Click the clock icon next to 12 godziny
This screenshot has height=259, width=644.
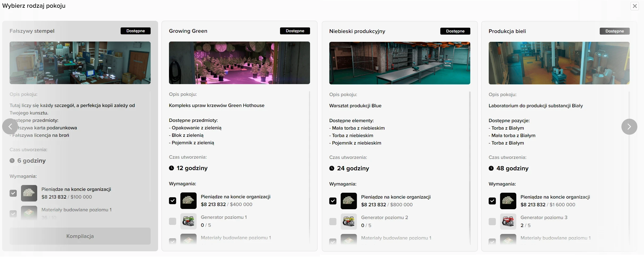tap(172, 168)
